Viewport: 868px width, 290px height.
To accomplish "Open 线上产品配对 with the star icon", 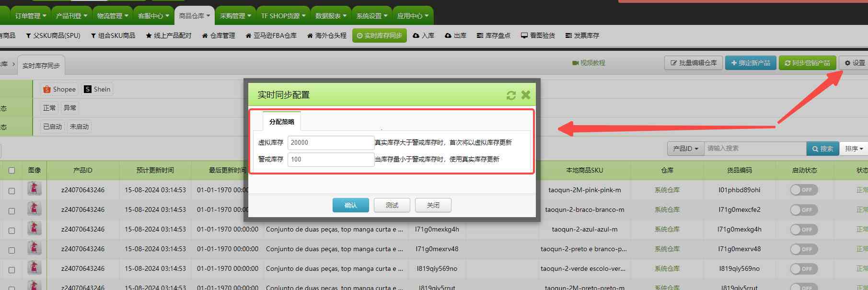I will coord(169,35).
